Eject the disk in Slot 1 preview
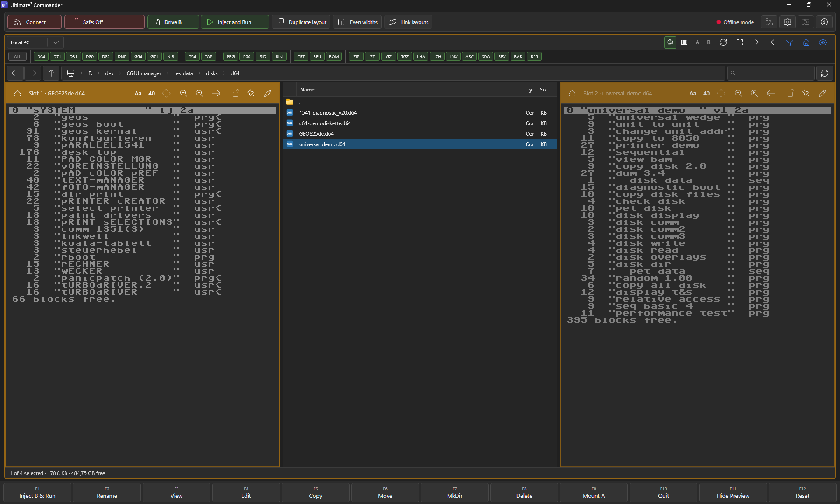 [x=17, y=93]
